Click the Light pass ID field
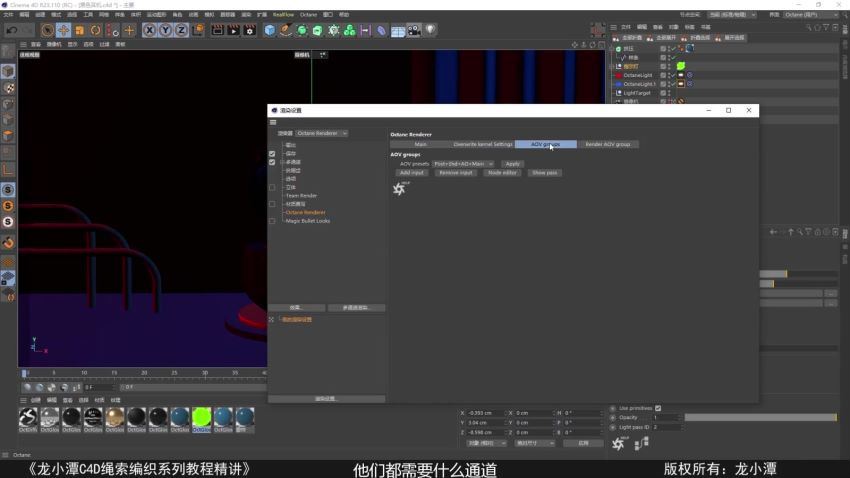Screen dimensions: 850x478 [666, 427]
